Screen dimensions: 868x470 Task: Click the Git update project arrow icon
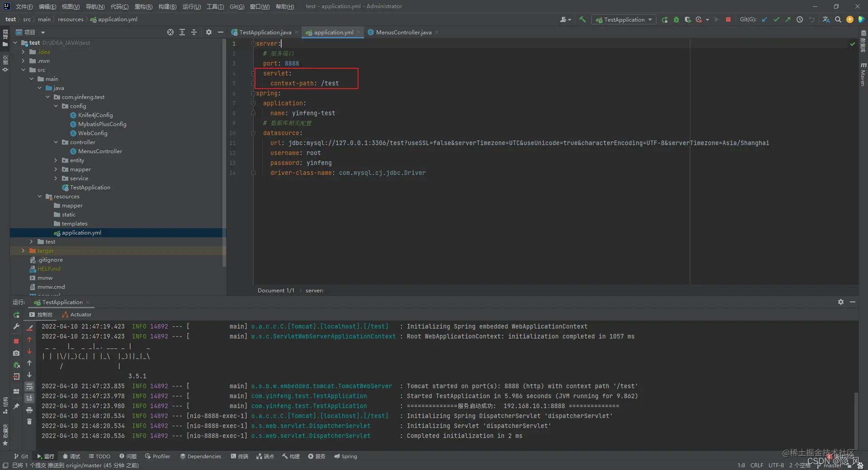pos(764,19)
